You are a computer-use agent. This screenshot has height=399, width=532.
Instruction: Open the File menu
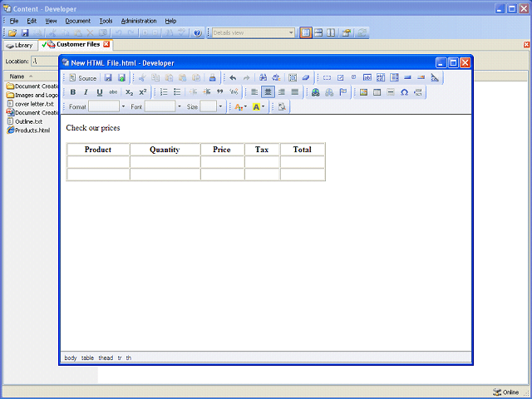tap(14, 21)
